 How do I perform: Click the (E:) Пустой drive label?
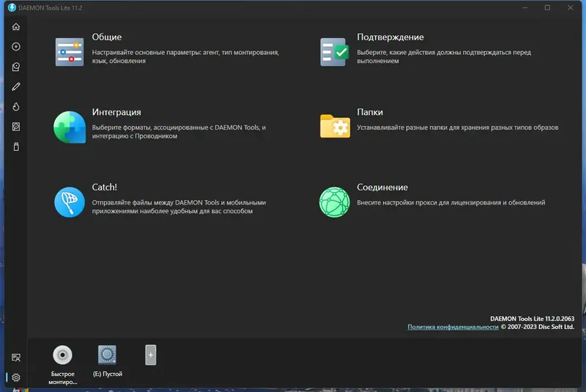(108, 374)
